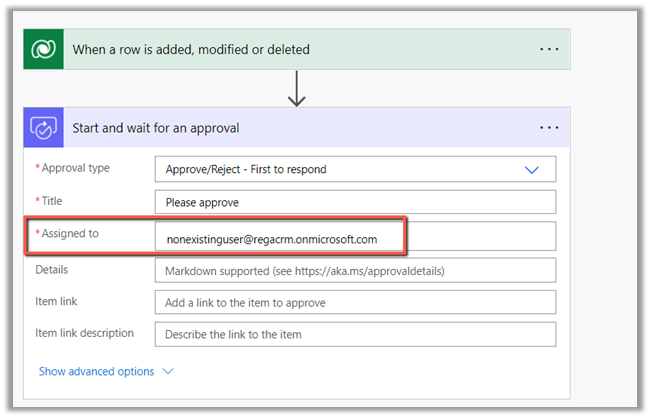
Task: Open the Approval type dropdown chevron
Action: click(x=532, y=170)
